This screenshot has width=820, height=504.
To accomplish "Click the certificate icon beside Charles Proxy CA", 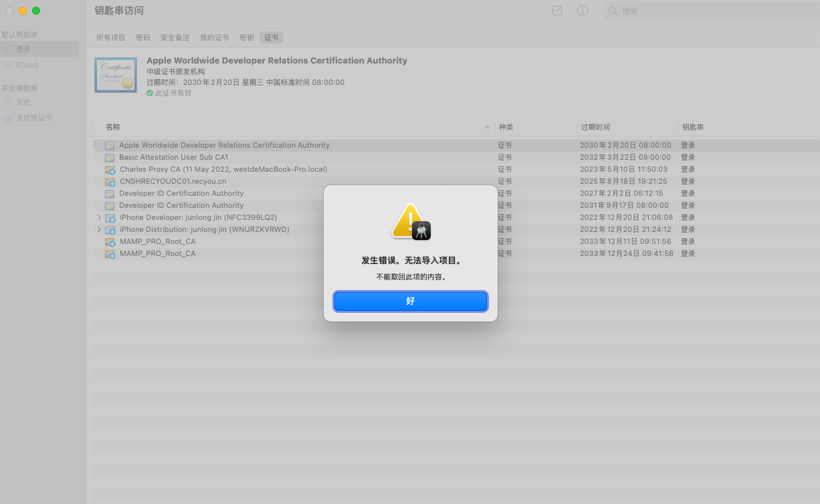I will pyautogui.click(x=110, y=170).
